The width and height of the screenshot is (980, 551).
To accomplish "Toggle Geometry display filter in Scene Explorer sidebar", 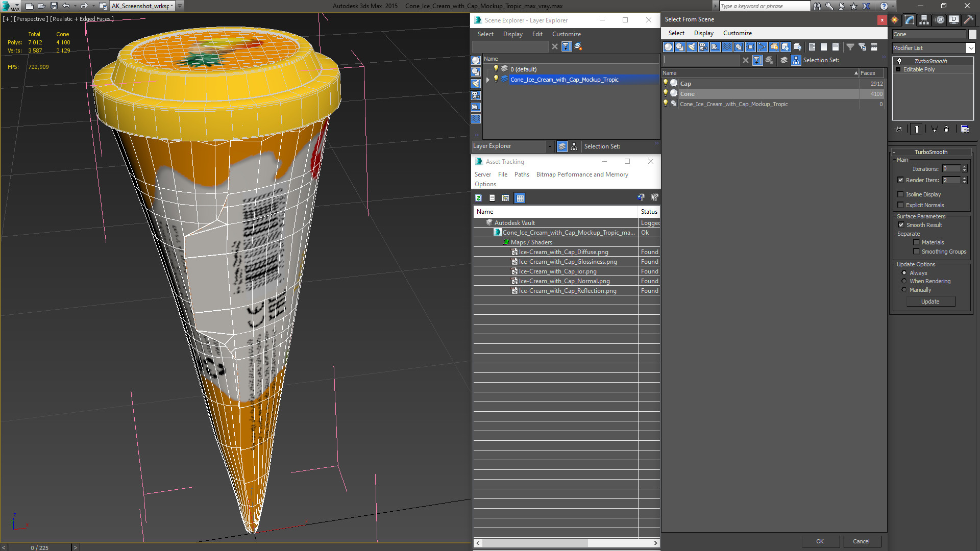I will tap(476, 60).
